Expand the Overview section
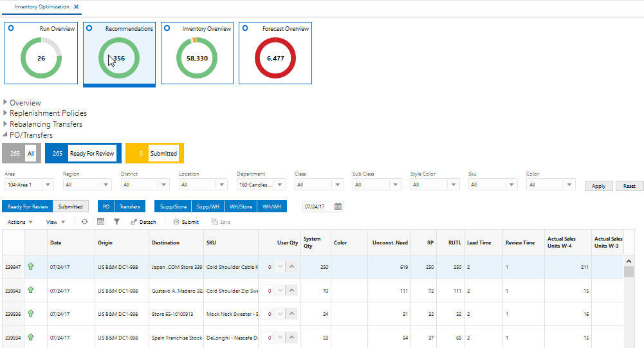Image resolution: width=644 pixels, height=348 pixels. 5,102
